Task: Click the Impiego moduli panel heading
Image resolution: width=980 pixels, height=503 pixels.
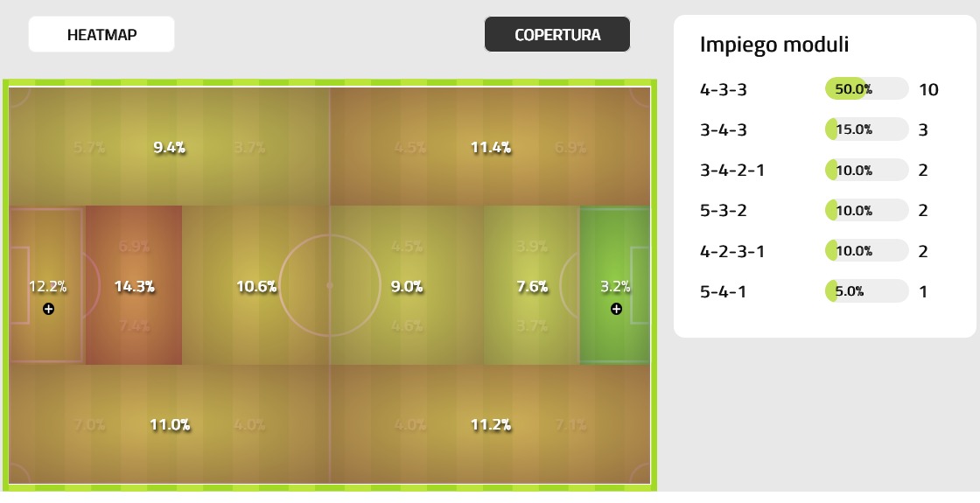Action: pos(775,45)
